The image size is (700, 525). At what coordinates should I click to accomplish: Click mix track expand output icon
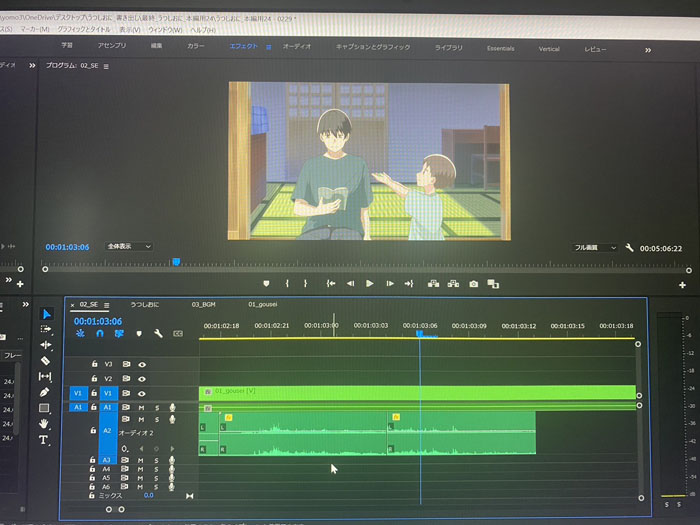189,496
